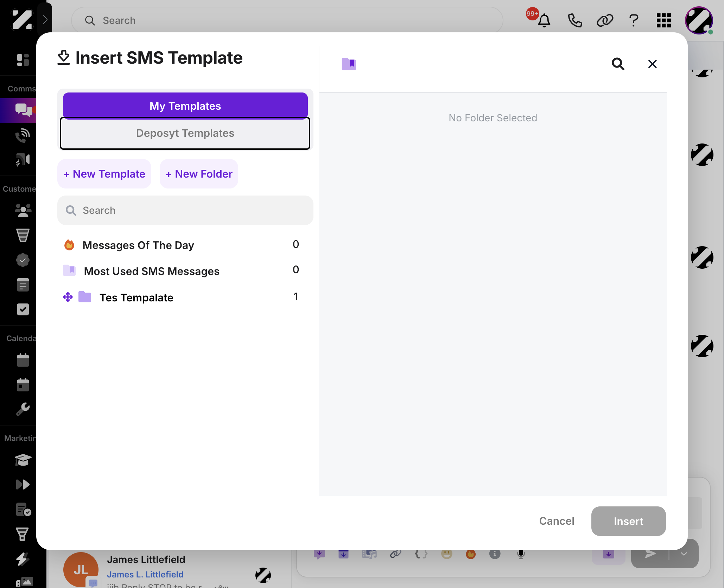The width and height of the screenshot is (724, 588).
Task: Open the notes document icon in sidebar
Action: (x=23, y=285)
